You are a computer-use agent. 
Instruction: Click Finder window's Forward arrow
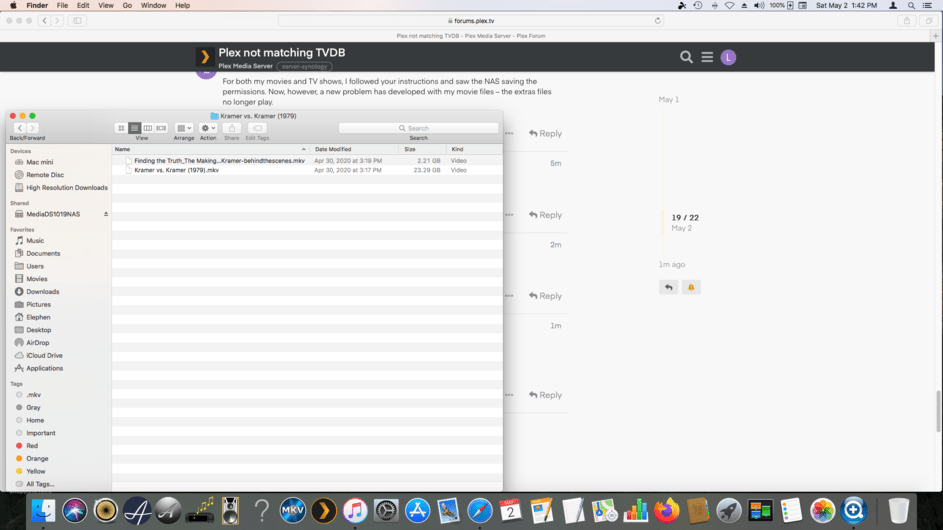(32, 128)
